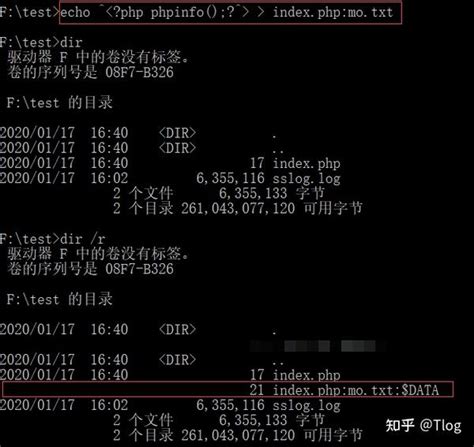Click the 知乎 @Tlog watermark
This screenshot has width=474, height=447.
click(424, 426)
